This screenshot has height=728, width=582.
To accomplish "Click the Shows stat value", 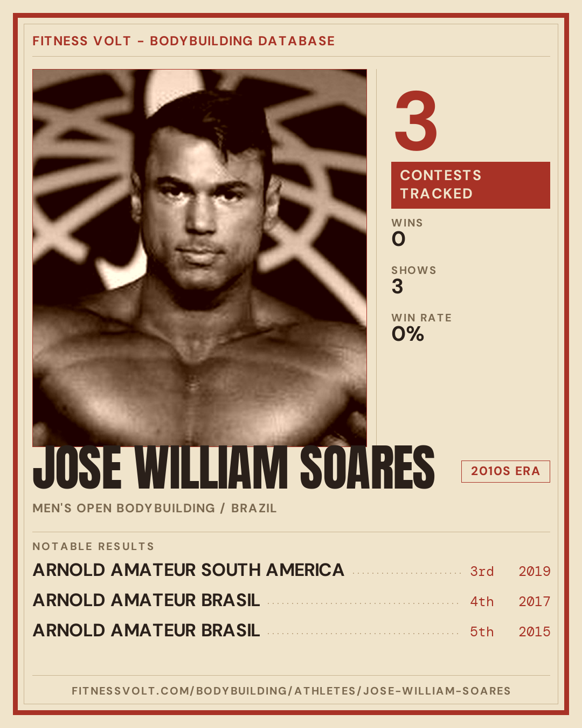I will click(x=398, y=286).
